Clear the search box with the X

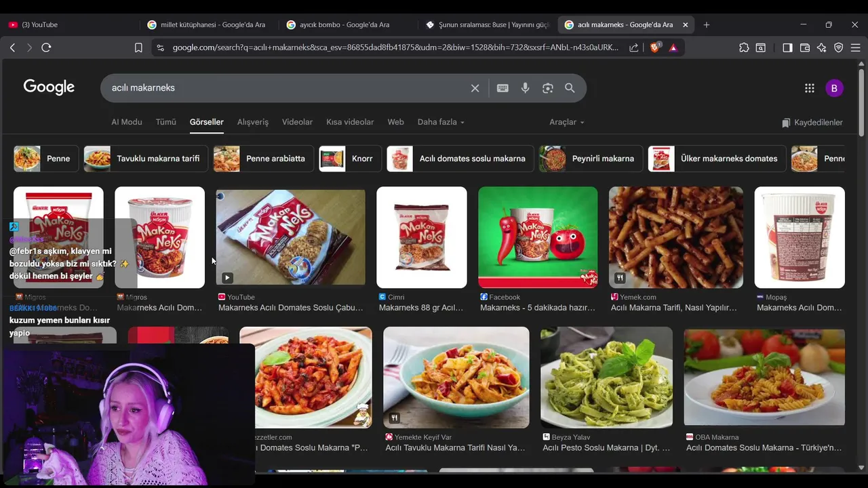(475, 88)
